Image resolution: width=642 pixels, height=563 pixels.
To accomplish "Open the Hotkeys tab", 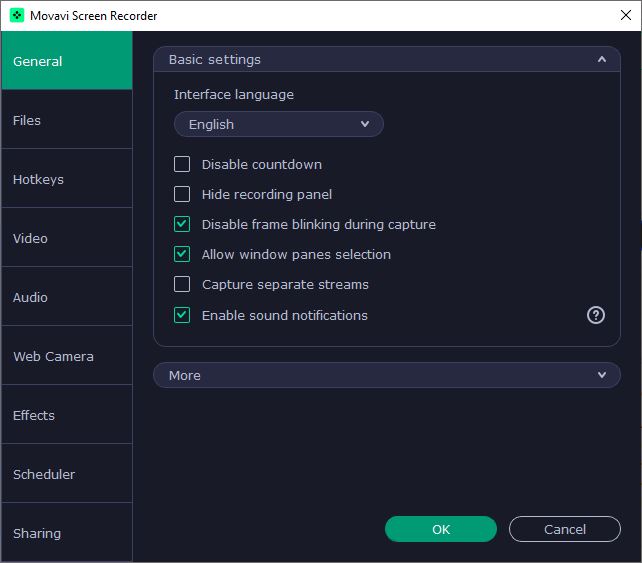I will pos(67,179).
